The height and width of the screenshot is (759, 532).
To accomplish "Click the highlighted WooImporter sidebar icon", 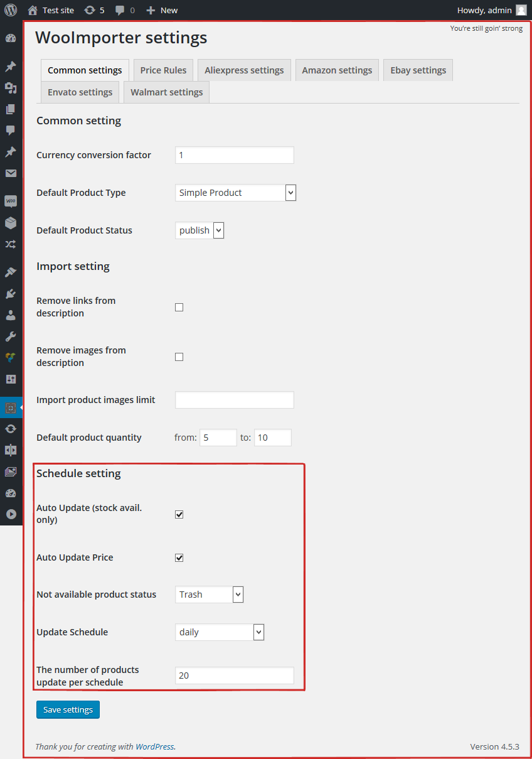I will click(x=11, y=407).
